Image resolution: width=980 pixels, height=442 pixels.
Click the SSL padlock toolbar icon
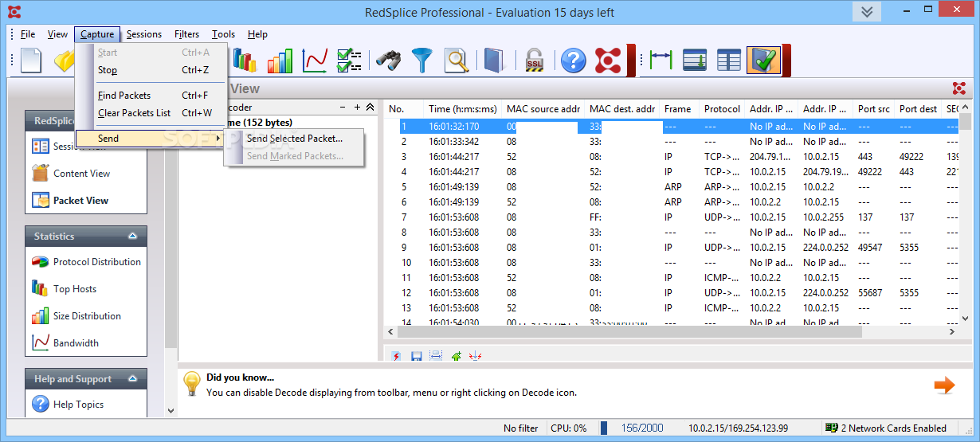(534, 61)
